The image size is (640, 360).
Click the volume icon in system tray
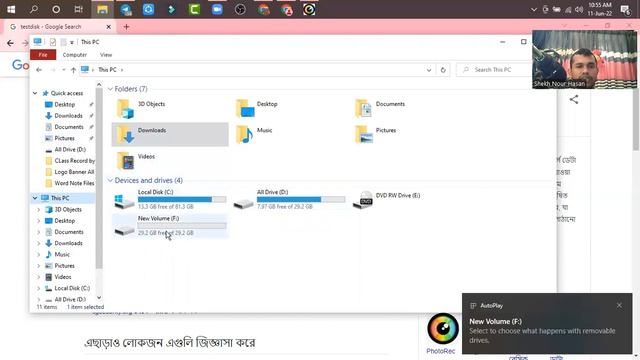click(x=579, y=9)
